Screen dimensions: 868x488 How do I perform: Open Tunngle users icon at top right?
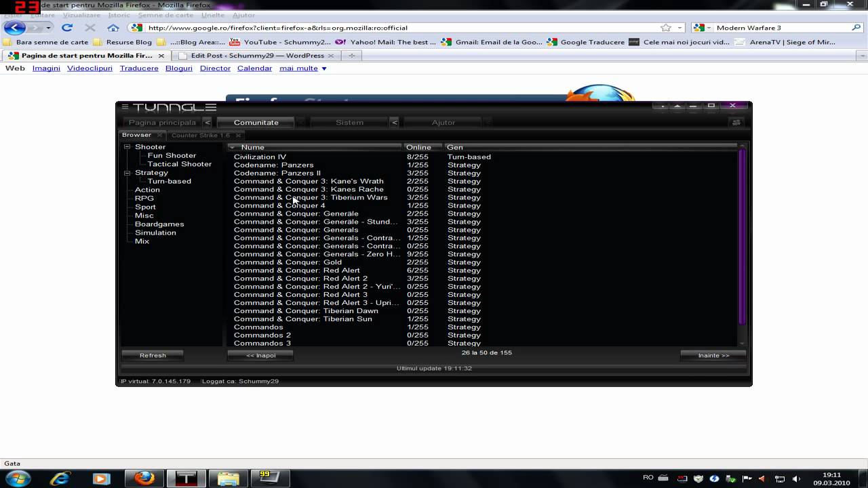point(736,123)
